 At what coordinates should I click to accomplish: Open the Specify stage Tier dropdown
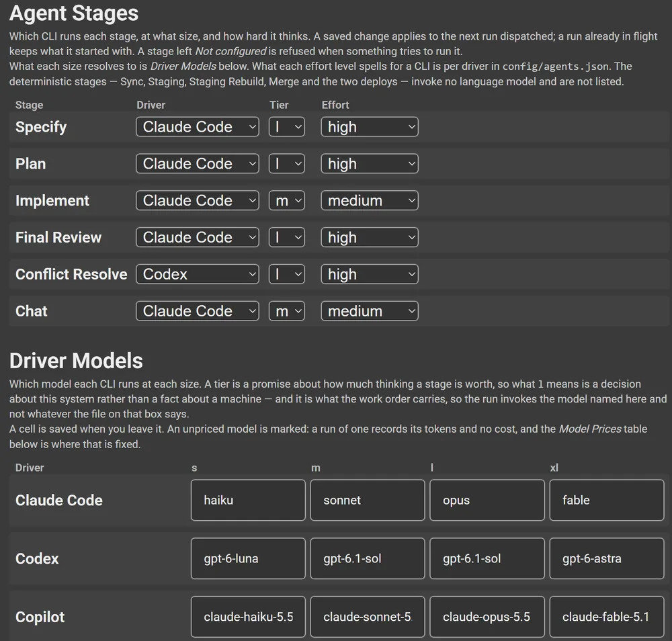click(x=287, y=127)
